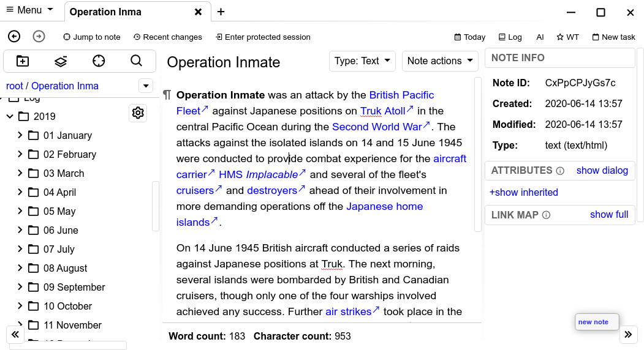Expand the 06 June folder
644x350 pixels.
click(20, 229)
